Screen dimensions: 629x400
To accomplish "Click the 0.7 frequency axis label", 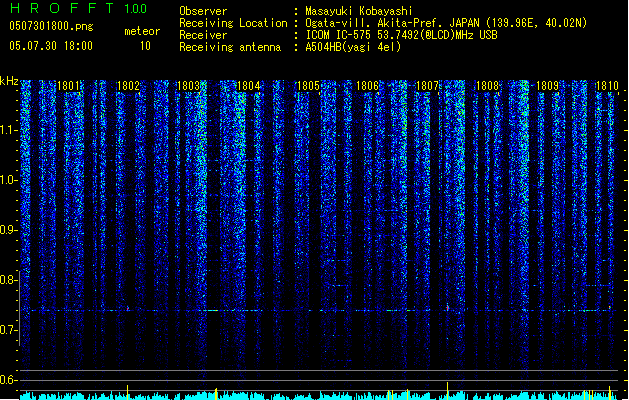I will (x=9, y=330).
